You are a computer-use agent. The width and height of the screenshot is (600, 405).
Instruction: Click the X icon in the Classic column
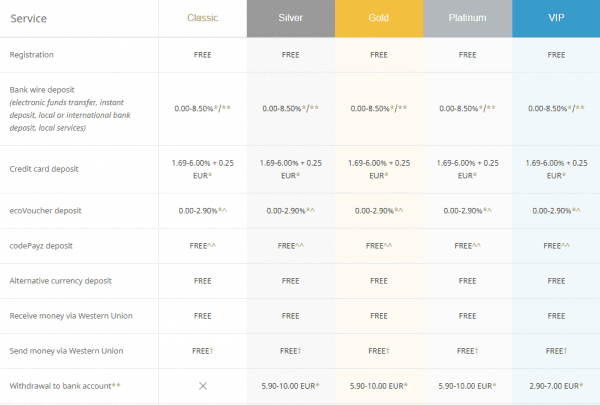click(202, 386)
